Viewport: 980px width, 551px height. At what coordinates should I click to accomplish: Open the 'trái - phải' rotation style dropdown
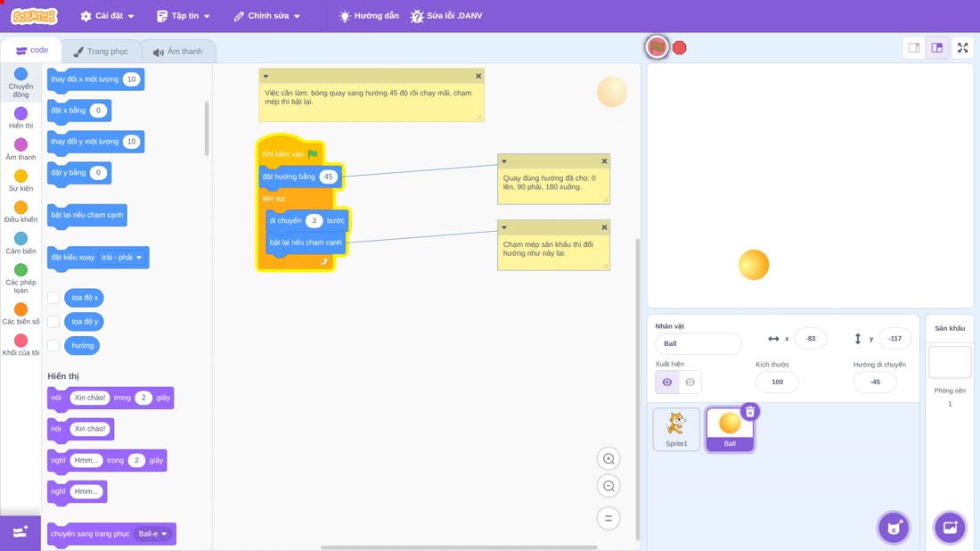[122, 257]
